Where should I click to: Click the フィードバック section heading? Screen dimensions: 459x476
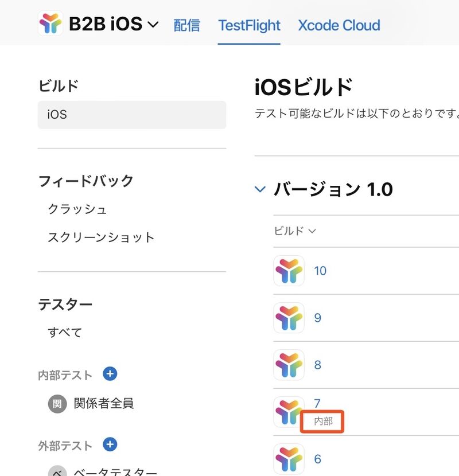[x=85, y=181]
